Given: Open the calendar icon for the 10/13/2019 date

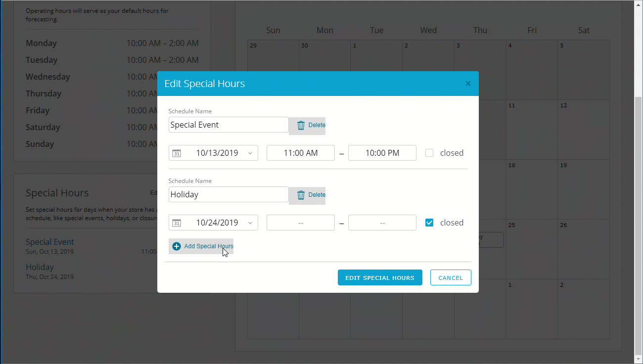Looking at the screenshot, I should click(178, 153).
